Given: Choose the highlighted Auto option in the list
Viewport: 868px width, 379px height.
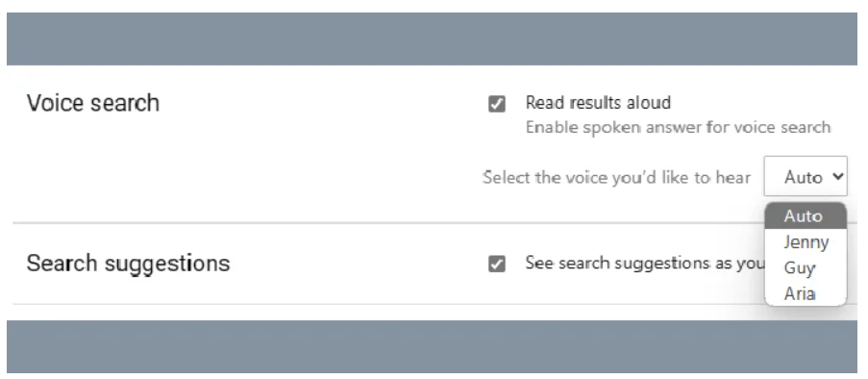Looking at the screenshot, I should (x=806, y=216).
